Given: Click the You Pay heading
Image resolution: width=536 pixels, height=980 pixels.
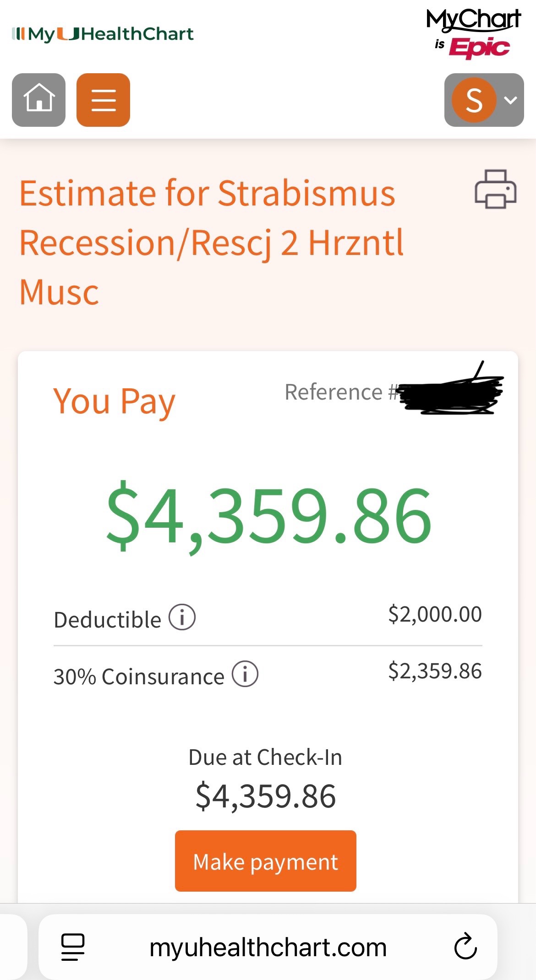Looking at the screenshot, I should 114,401.
